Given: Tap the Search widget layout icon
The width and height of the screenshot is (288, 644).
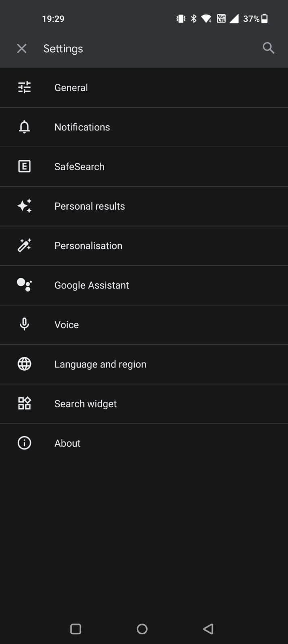Looking at the screenshot, I should (x=24, y=403).
